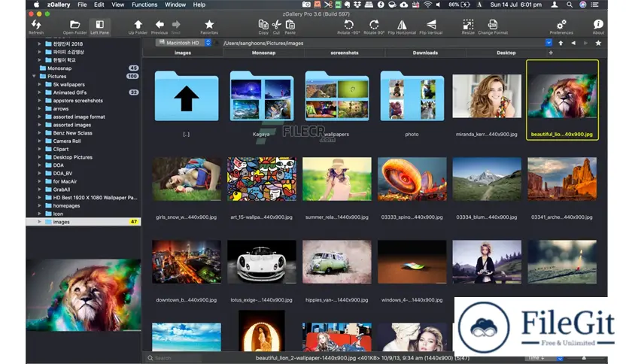This screenshot has height=364, width=629.
Task: Select assorted image format folder
Action: [79, 117]
